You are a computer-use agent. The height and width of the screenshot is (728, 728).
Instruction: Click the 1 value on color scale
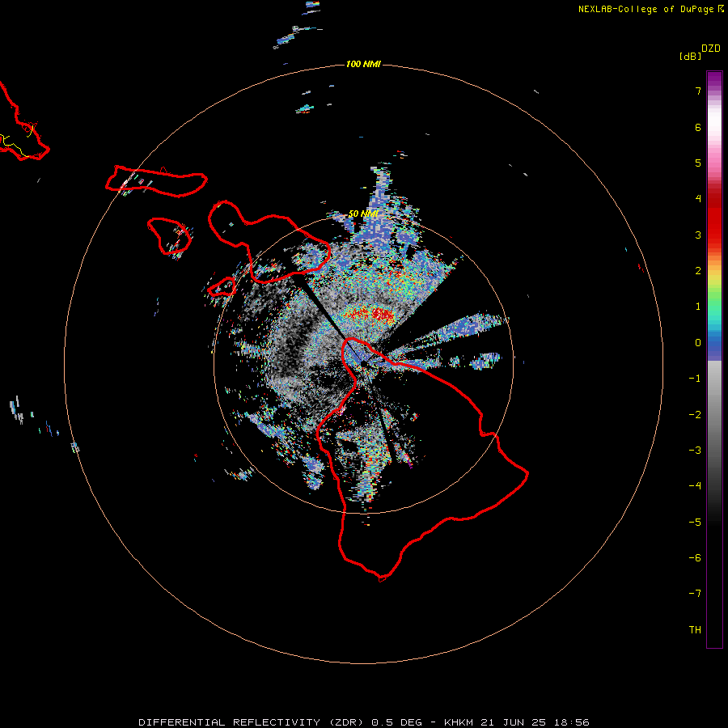[x=698, y=307]
